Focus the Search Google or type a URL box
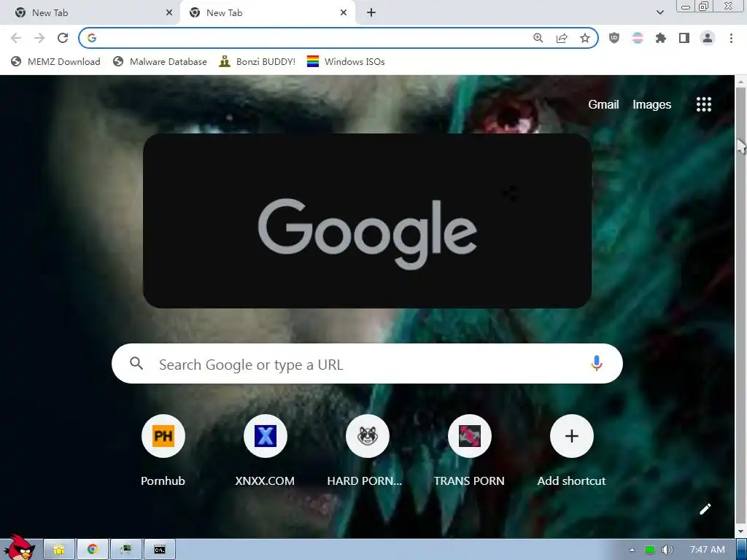 [x=367, y=364]
